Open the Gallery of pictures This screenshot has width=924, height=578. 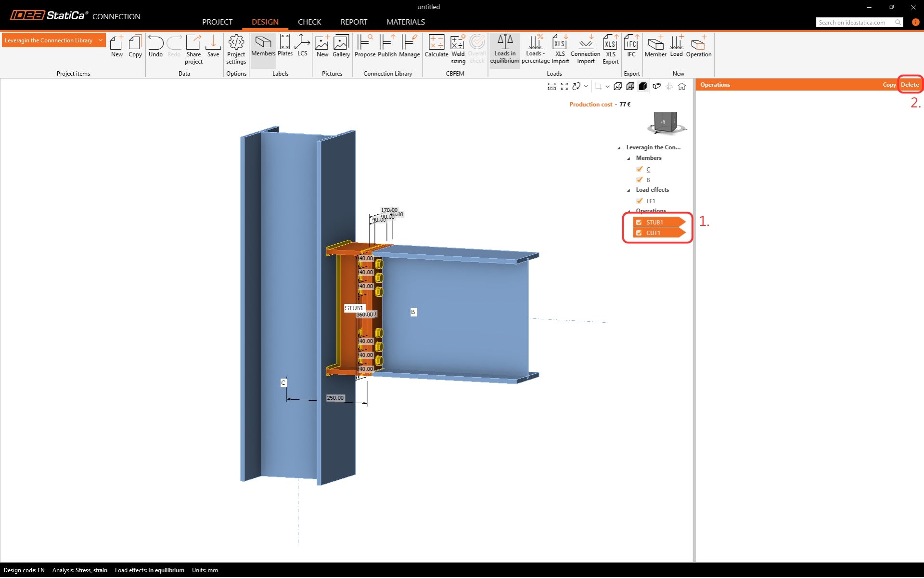(x=341, y=46)
